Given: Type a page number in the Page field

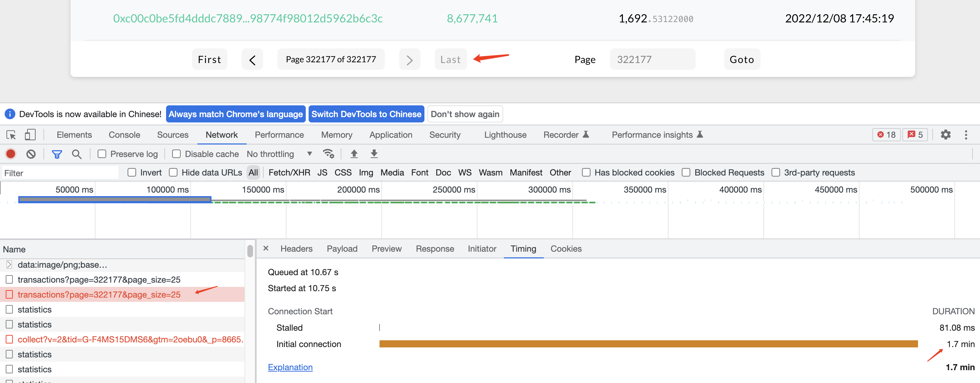Looking at the screenshot, I should point(653,59).
